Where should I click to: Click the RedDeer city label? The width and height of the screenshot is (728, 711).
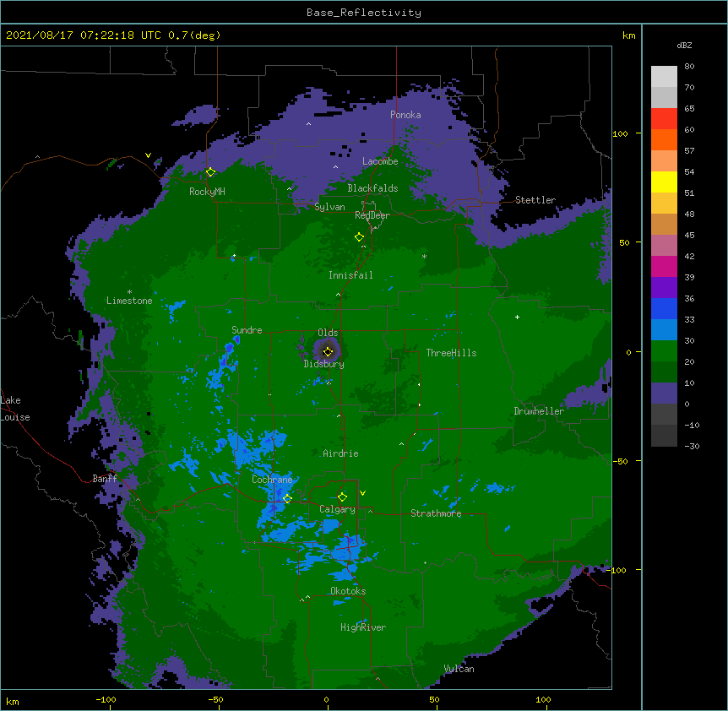coord(372,215)
